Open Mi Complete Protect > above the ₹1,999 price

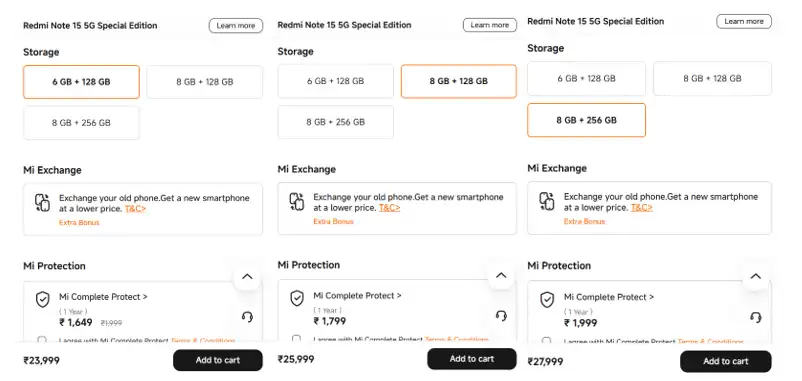click(609, 297)
